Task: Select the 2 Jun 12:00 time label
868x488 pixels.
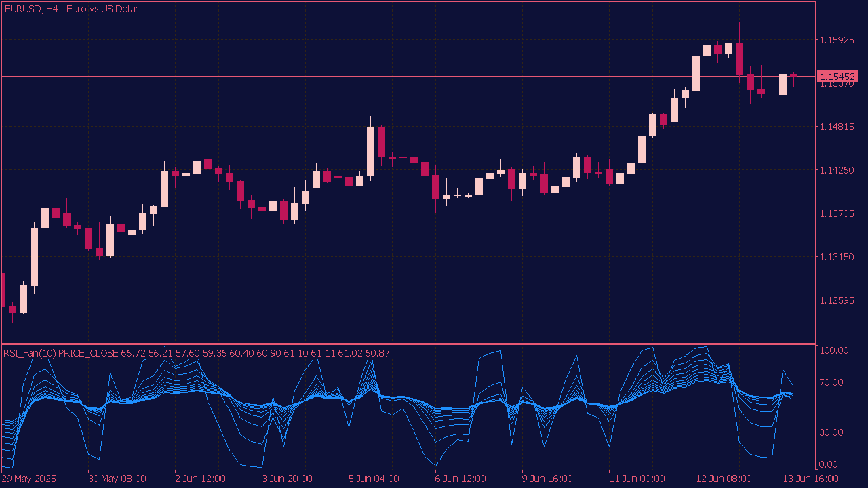Action: point(200,479)
